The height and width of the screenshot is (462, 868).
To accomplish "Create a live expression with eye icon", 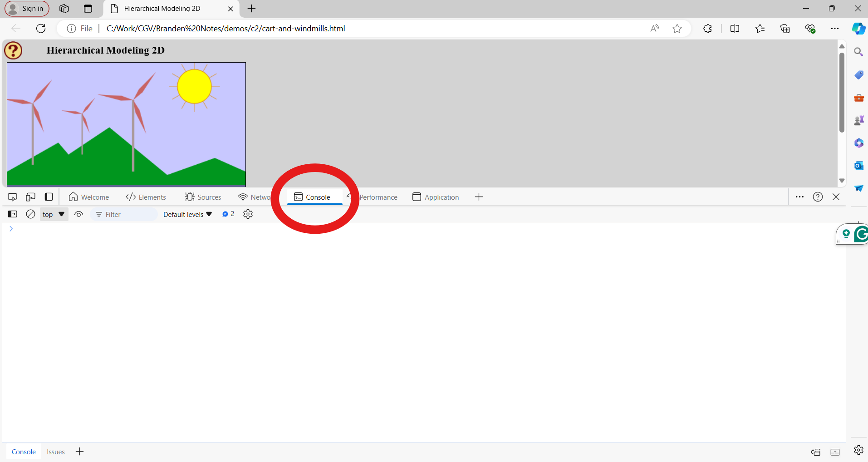I will [78, 214].
